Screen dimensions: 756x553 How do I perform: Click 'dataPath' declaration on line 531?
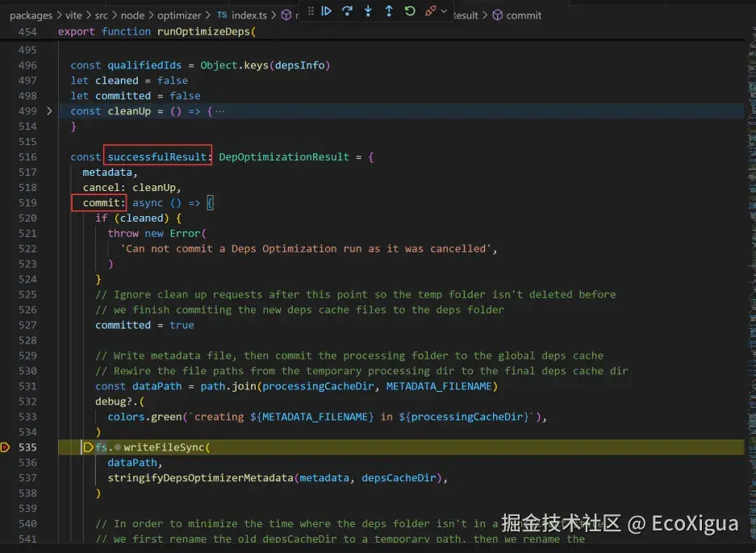click(157, 386)
